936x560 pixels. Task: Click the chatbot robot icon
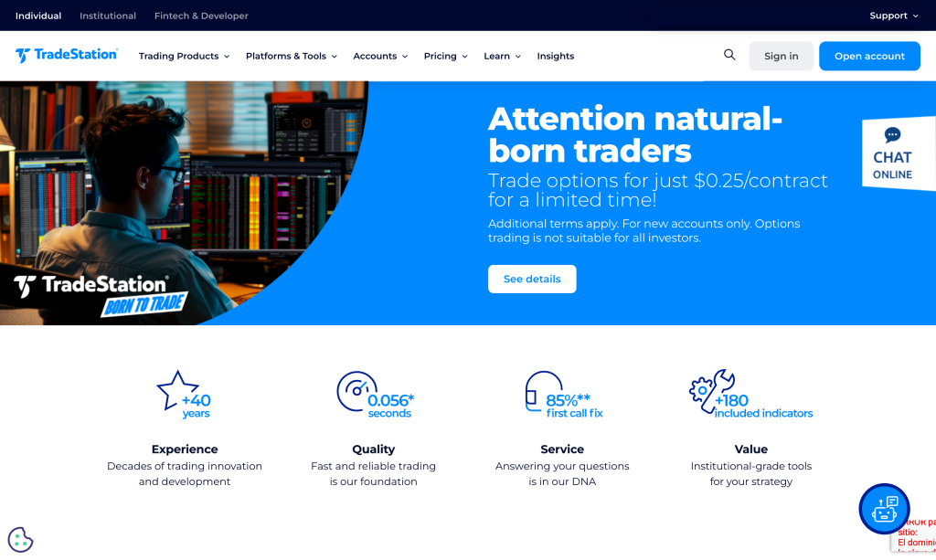[x=884, y=509]
